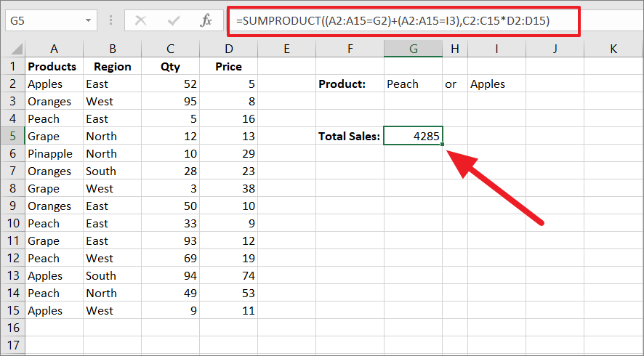Select column C header

click(170, 49)
